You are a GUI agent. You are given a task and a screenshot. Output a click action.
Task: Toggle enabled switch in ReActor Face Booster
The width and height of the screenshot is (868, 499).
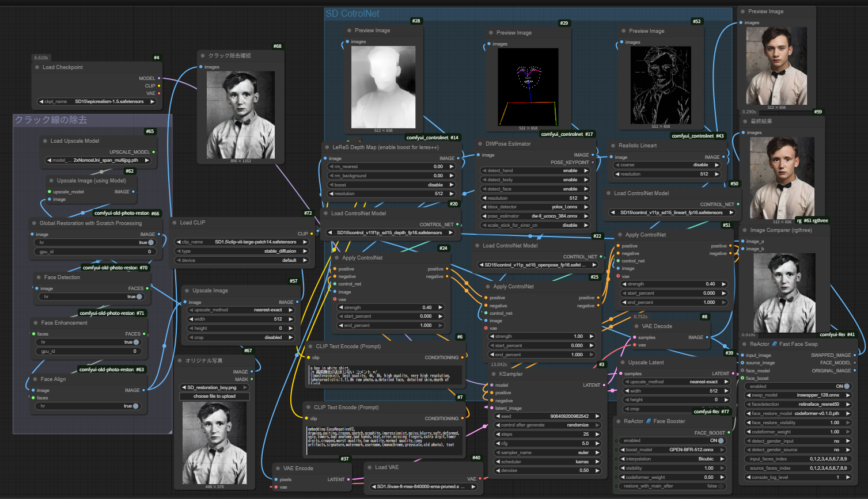pos(720,440)
